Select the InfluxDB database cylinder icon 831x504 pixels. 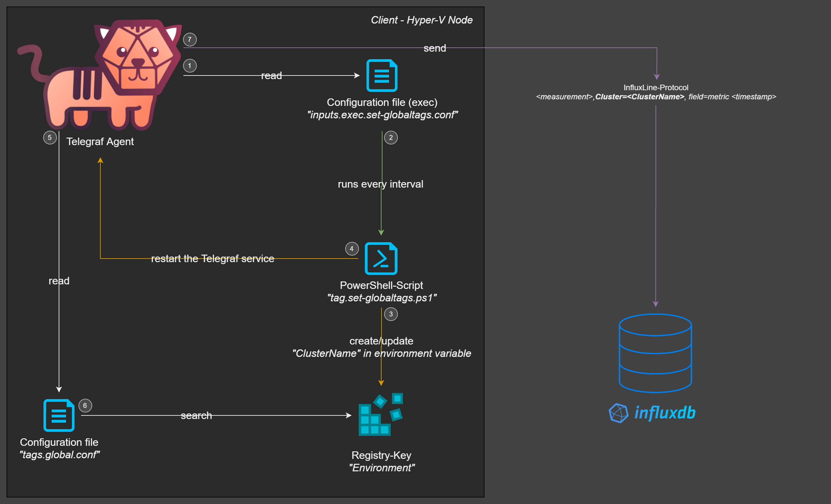pos(655,353)
